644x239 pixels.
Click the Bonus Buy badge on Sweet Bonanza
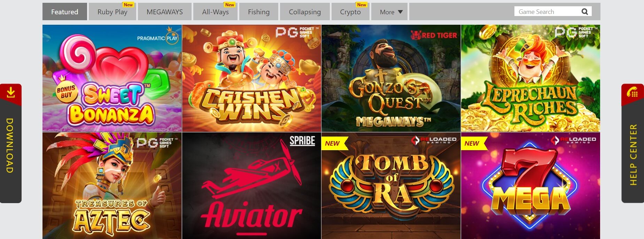(x=66, y=92)
